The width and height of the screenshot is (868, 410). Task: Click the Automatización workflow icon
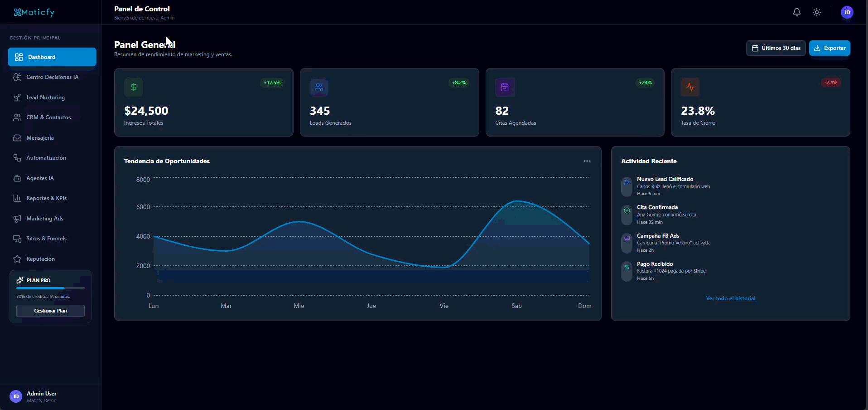[17, 158]
